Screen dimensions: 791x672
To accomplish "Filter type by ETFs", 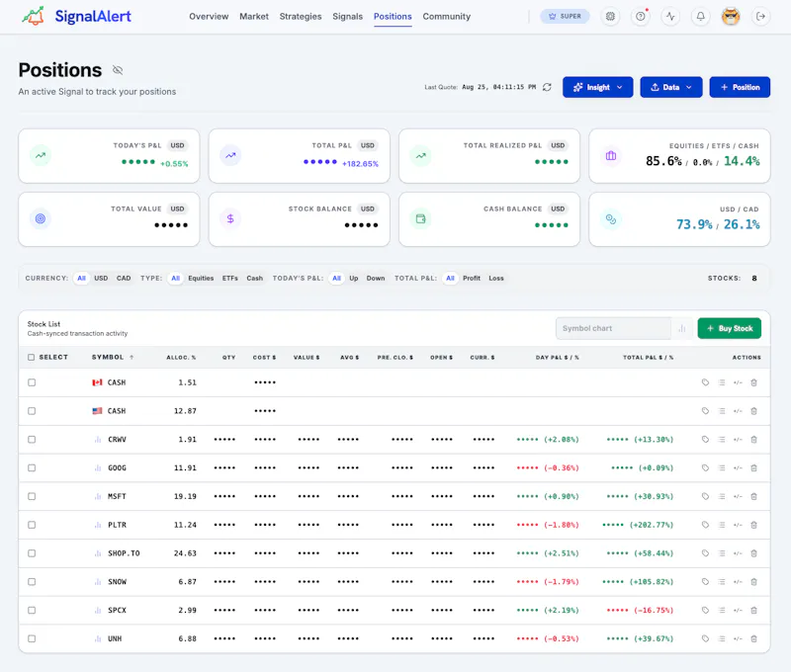I will (230, 279).
